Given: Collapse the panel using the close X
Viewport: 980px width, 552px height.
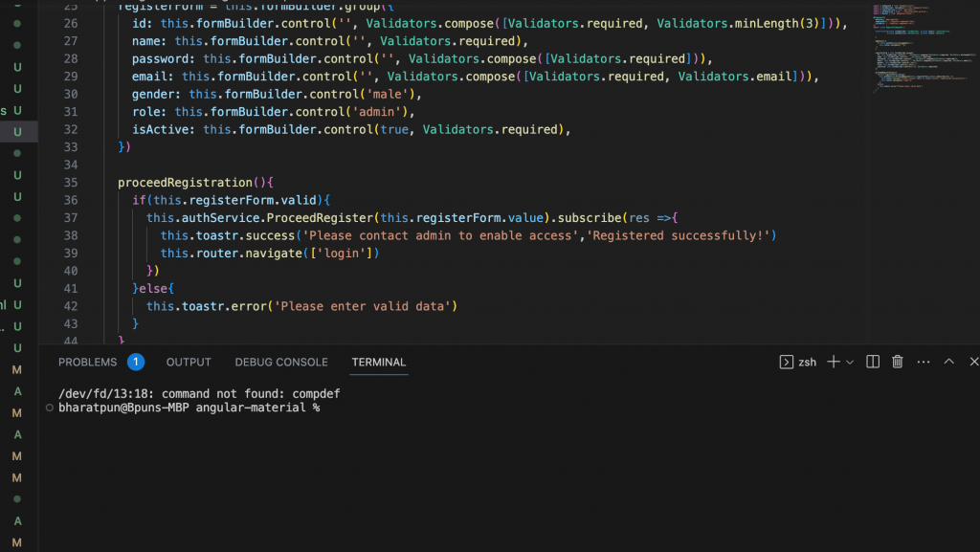Looking at the screenshot, I should (x=973, y=362).
